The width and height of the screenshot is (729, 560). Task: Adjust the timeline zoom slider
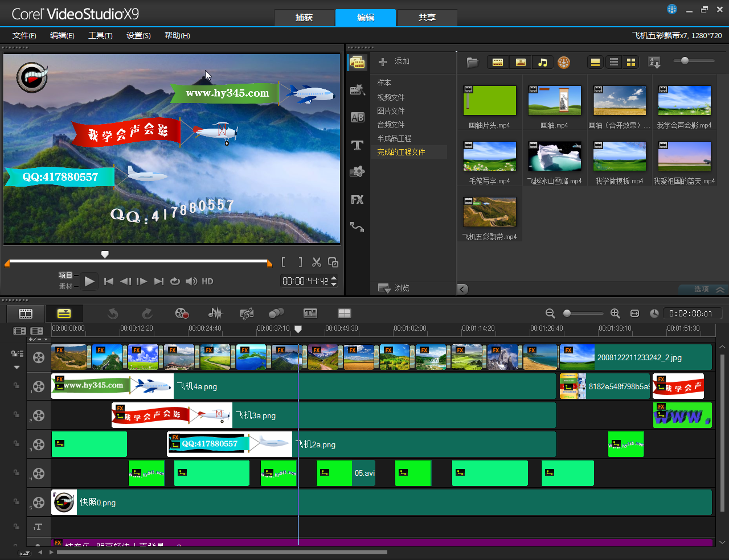[583, 314]
